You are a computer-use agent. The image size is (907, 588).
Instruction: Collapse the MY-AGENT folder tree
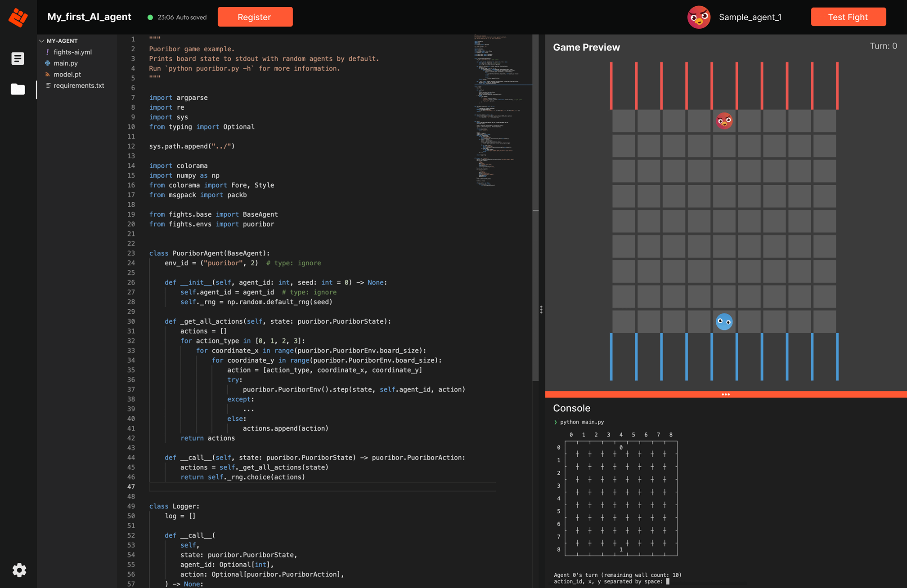[42, 41]
